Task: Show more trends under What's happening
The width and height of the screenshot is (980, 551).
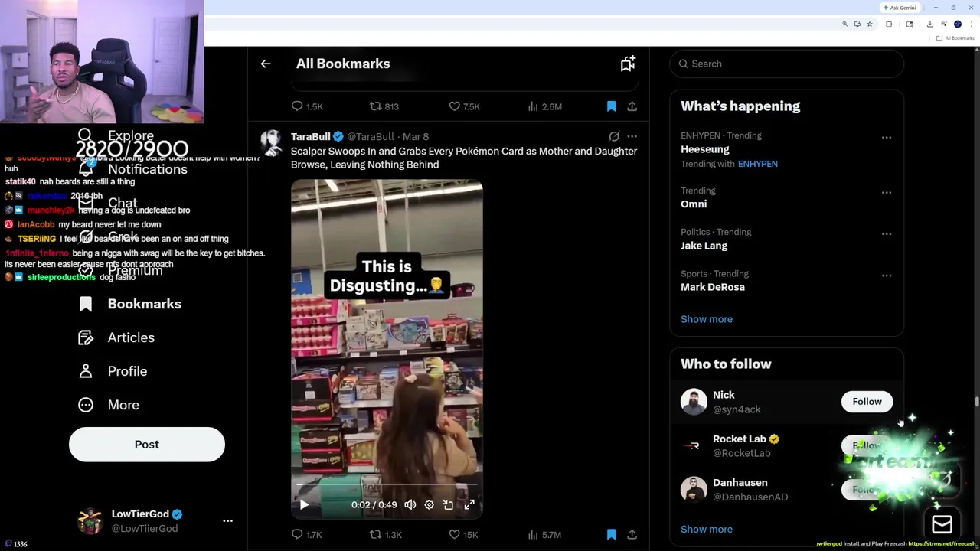Action: (x=707, y=319)
